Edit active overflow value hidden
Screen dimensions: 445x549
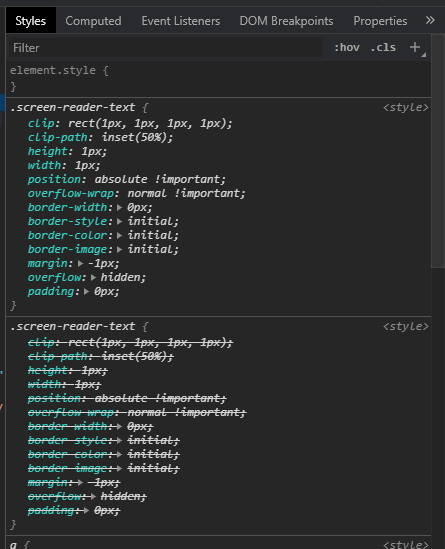(x=121, y=277)
